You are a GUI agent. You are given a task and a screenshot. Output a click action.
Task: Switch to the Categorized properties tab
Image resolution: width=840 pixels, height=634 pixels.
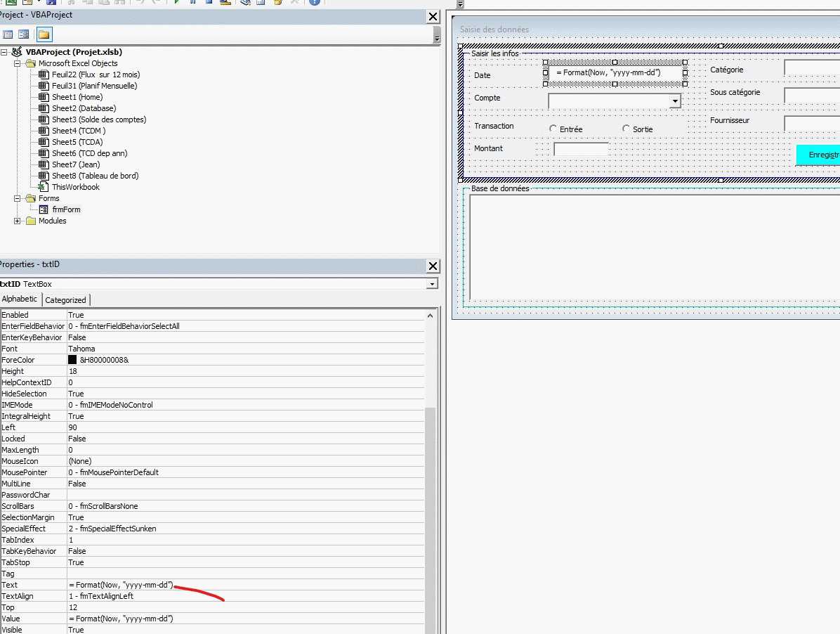[x=65, y=300]
